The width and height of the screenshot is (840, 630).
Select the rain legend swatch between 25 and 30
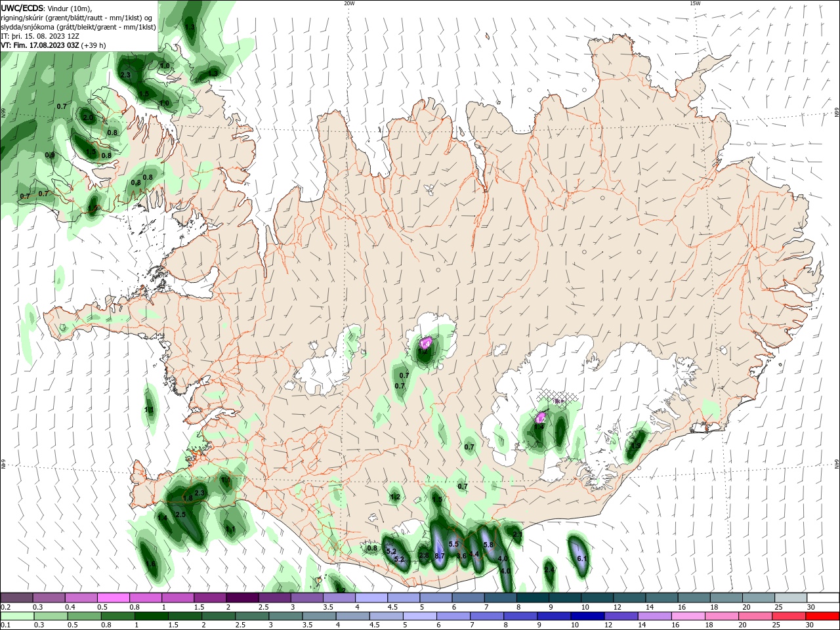click(x=788, y=616)
